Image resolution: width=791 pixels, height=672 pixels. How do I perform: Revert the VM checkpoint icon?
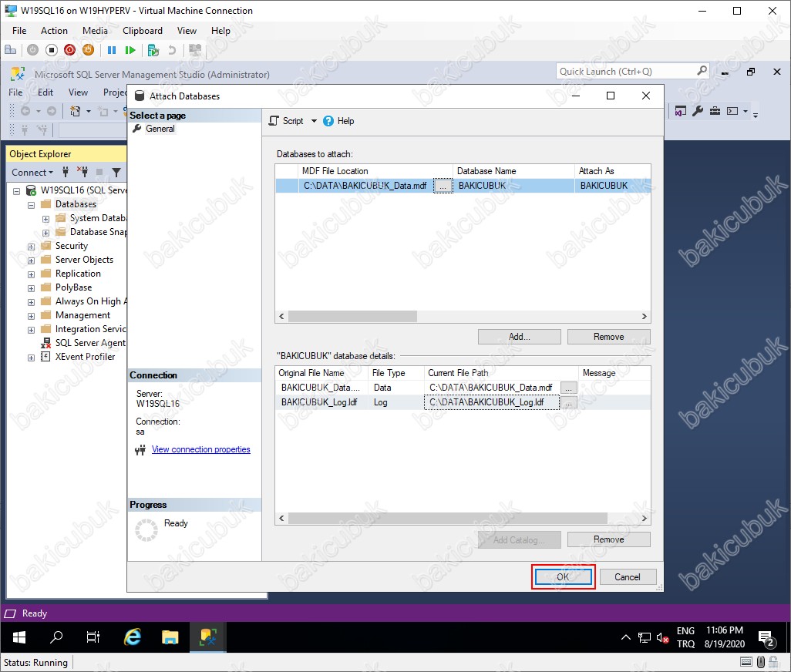click(172, 50)
